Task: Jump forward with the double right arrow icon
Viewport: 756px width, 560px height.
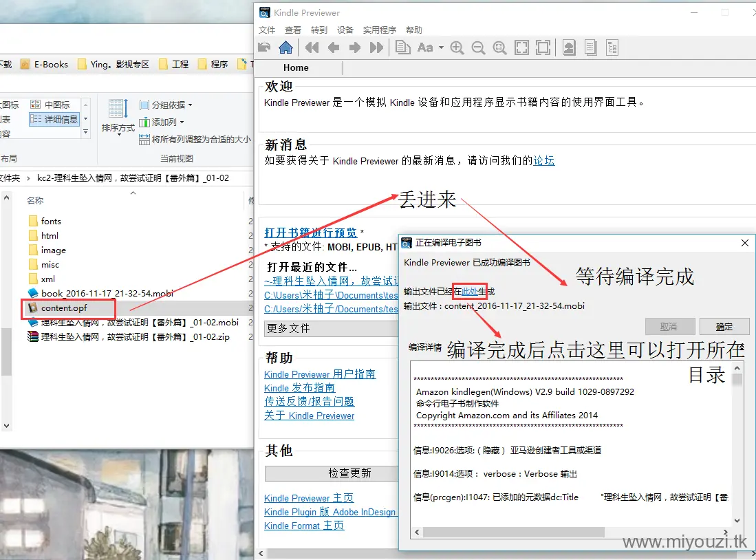Action: click(376, 47)
